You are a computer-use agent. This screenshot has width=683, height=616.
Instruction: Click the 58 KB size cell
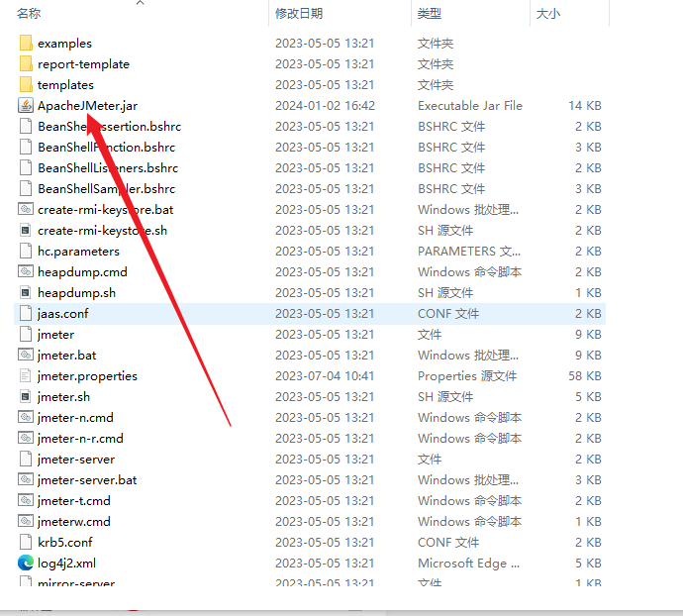click(x=585, y=376)
